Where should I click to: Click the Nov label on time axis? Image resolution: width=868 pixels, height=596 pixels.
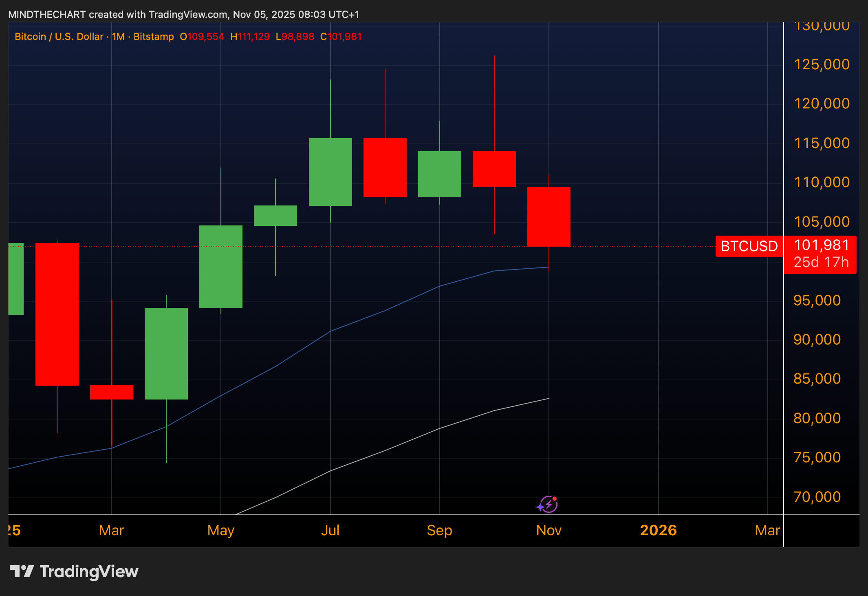[x=549, y=530]
